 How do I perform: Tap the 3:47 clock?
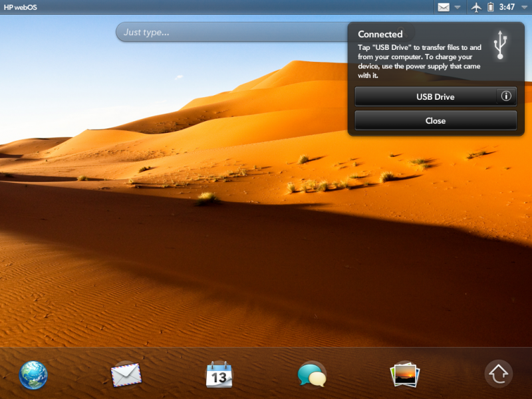click(x=507, y=7)
